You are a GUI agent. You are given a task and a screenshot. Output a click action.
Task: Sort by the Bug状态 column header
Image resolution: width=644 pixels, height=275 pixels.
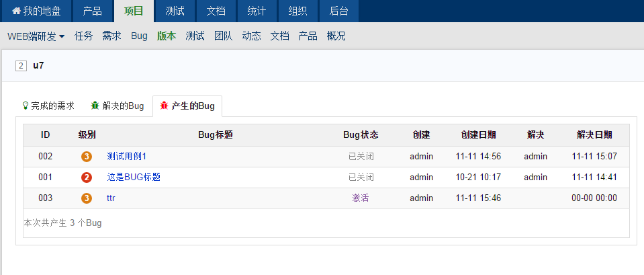[361, 135]
